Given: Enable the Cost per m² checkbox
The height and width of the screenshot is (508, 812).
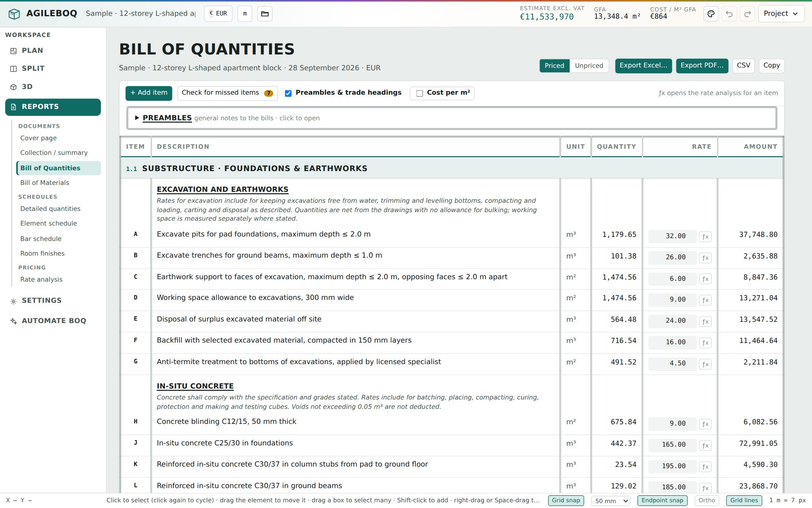Looking at the screenshot, I should point(420,93).
